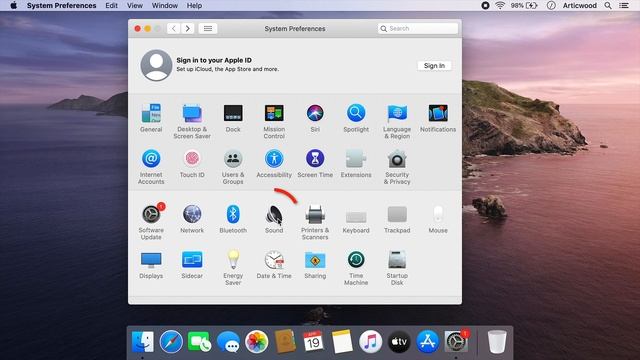Open Trackpad settings

(x=397, y=214)
